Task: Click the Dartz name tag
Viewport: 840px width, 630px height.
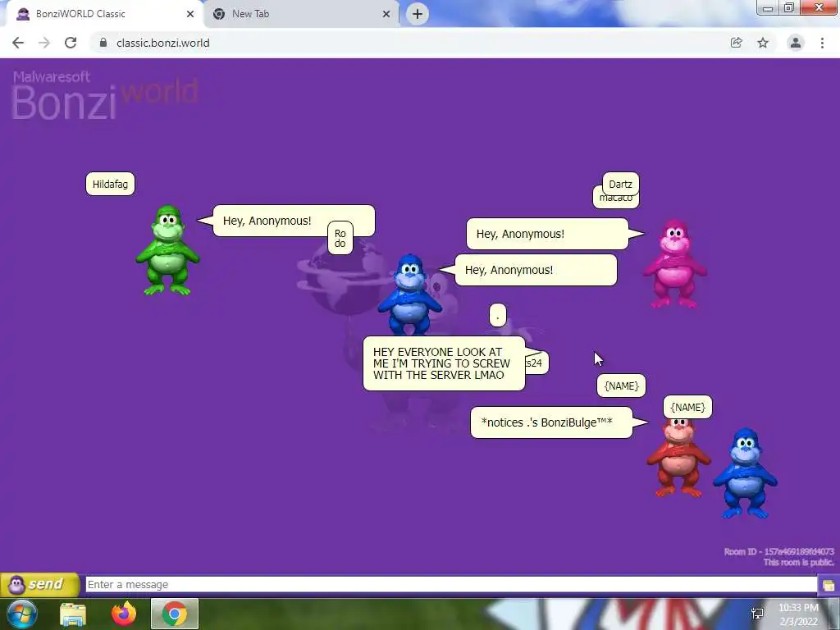Action: (620, 185)
